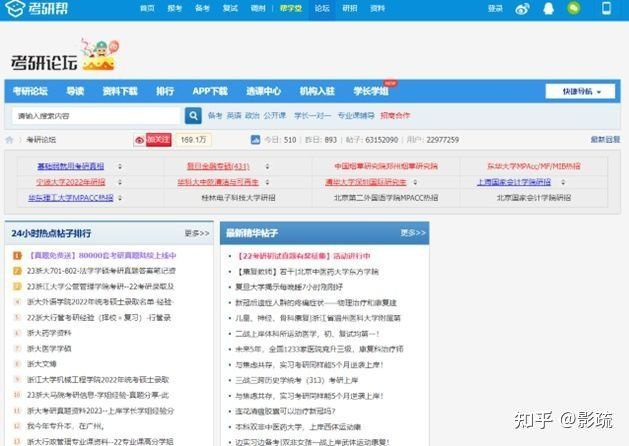The width and height of the screenshot is (629, 446).
Task: Open the 学长学姐 tab with NEW badge
Action: tap(371, 91)
